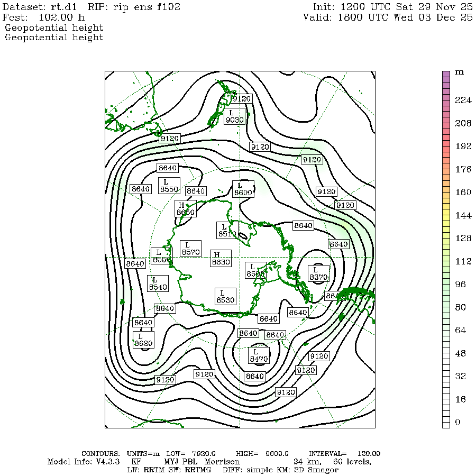Image resolution: width=476 pixels, height=476 pixels.
Task: Click the 'L 8510' low center label
Action: click(x=226, y=230)
